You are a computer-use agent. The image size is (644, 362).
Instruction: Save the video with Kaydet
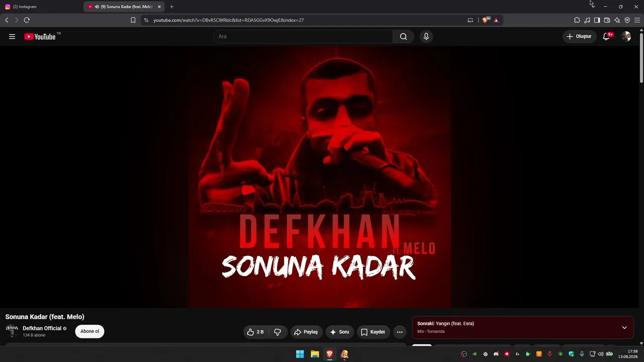click(x=373, y=332)
